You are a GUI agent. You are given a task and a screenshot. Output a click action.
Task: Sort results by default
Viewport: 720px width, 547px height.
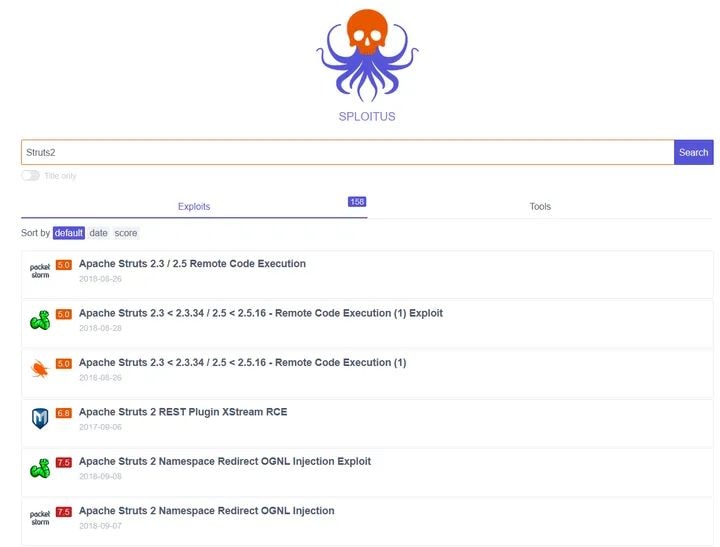69,233
